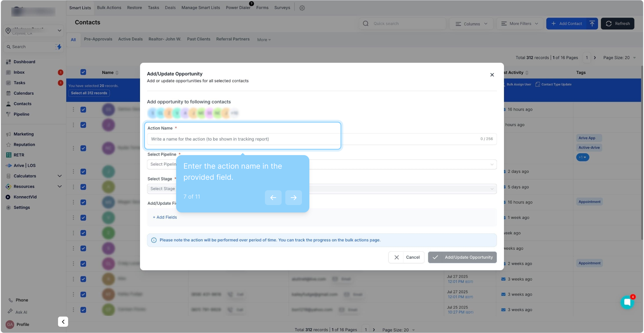Switch to the Bulk Actions tab
This screenshot has width=644, height=333.
(x=109, y=8)
